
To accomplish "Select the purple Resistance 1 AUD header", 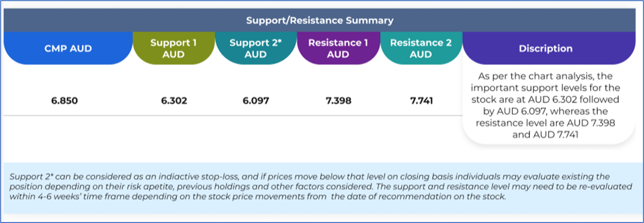I will tap(338, 48).
